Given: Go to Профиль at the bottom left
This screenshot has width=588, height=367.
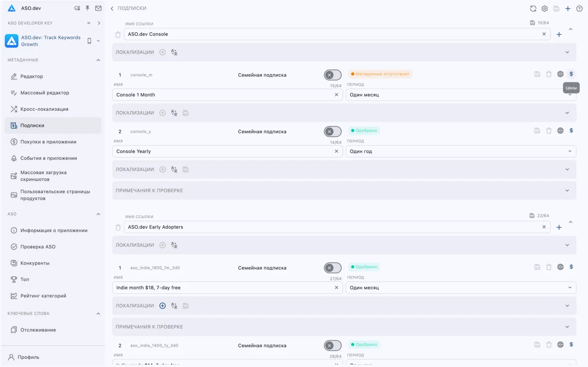Looking at the screenshot, I should pyautogui.click(x=29, y=357).
